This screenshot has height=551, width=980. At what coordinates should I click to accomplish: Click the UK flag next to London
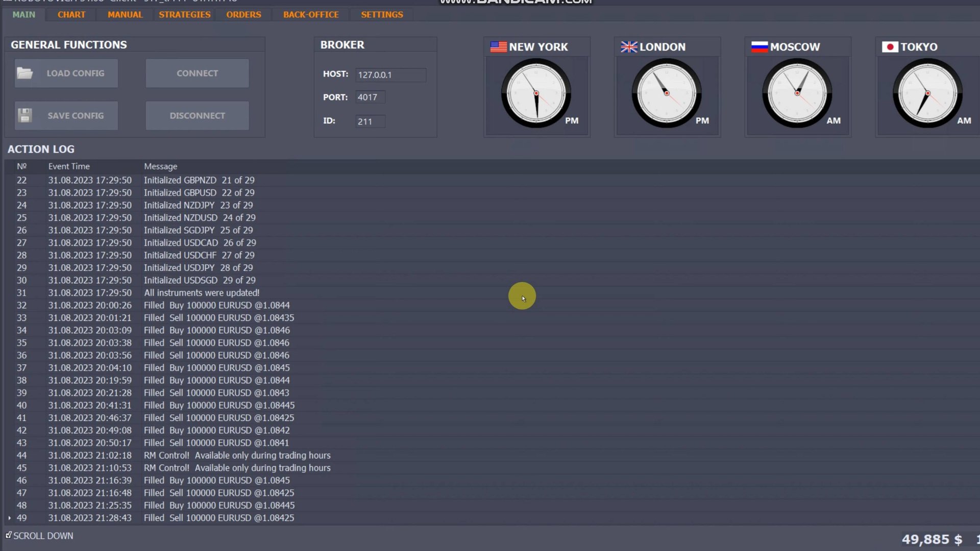(629, 47)
